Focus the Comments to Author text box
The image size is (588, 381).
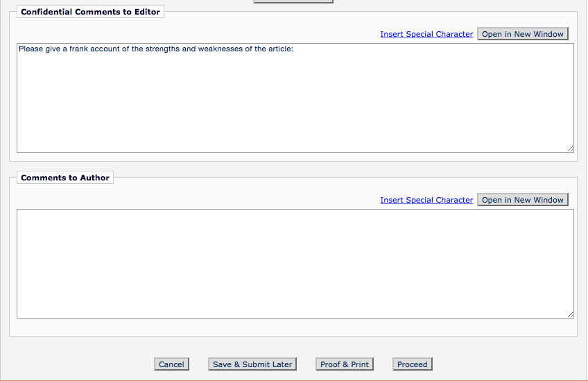pyautogui.click(x=295, y=264)
